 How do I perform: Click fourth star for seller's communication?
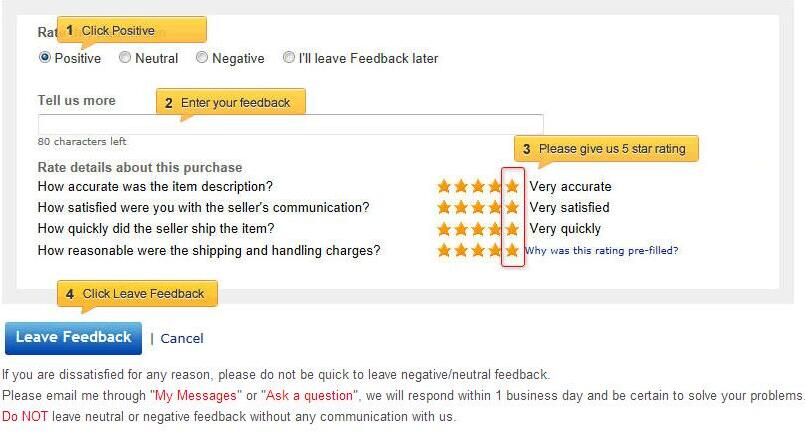(x=496, y=207)
